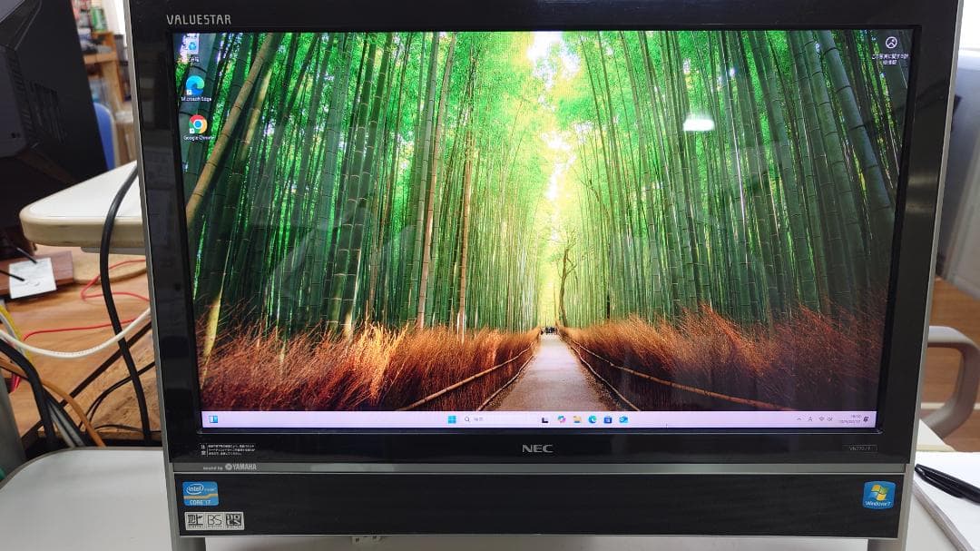This screenshot has width=980, height=551.
Task: Expand the hidden system tray icons
Action: (799, 418)
